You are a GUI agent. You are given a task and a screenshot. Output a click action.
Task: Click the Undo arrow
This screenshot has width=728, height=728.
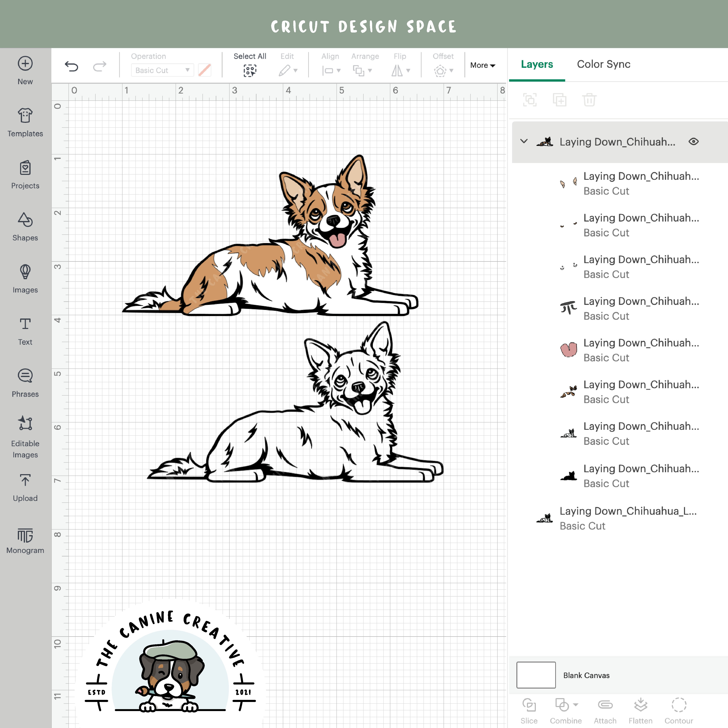pyautogui.click(x=72, y=65)
